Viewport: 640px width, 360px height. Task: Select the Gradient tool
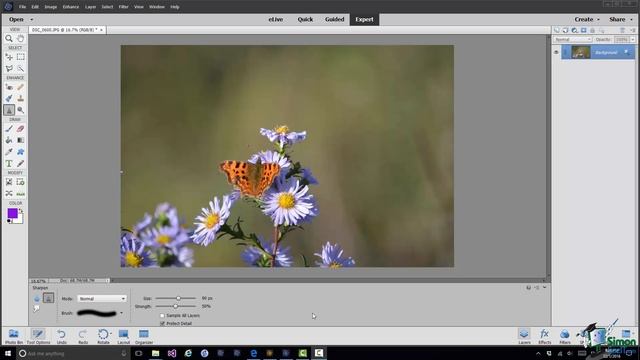[x=20, y=140]
